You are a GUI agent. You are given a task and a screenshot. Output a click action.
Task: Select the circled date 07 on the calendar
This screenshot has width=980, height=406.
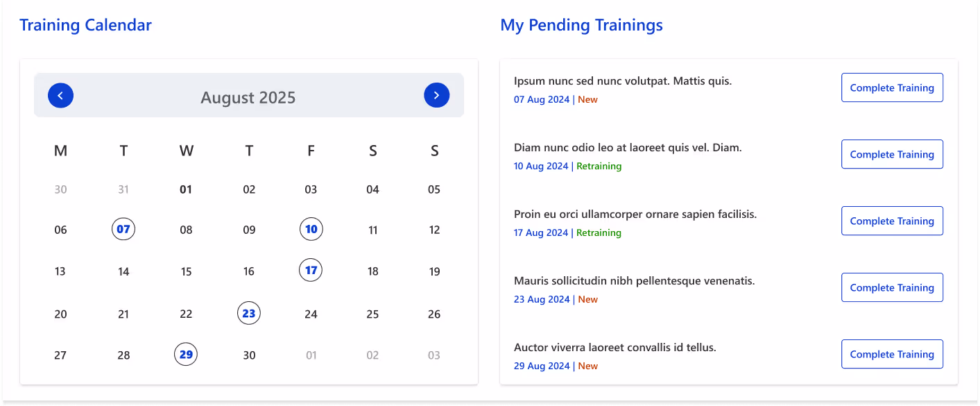tap(123, 229)
